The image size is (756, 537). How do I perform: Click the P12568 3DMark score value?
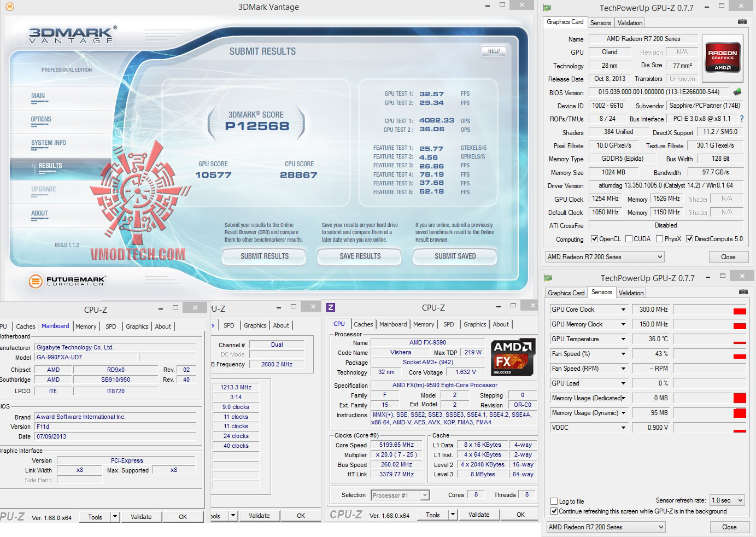(x=257, y=126)
